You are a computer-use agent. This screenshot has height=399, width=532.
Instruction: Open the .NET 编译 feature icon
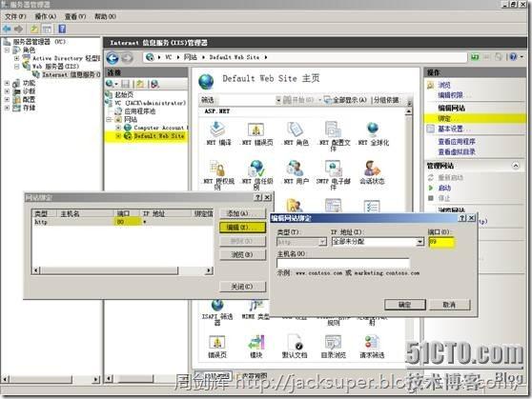tap(217, 133)
